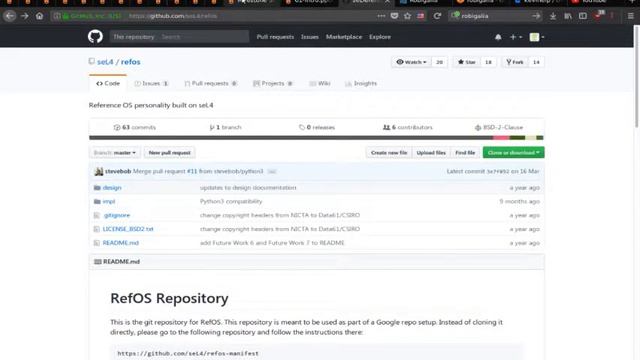Image resolution: width=640 pixels, height=360 pixels.
Task: Switch to the Wiki tab
Action: click(320, 83)
